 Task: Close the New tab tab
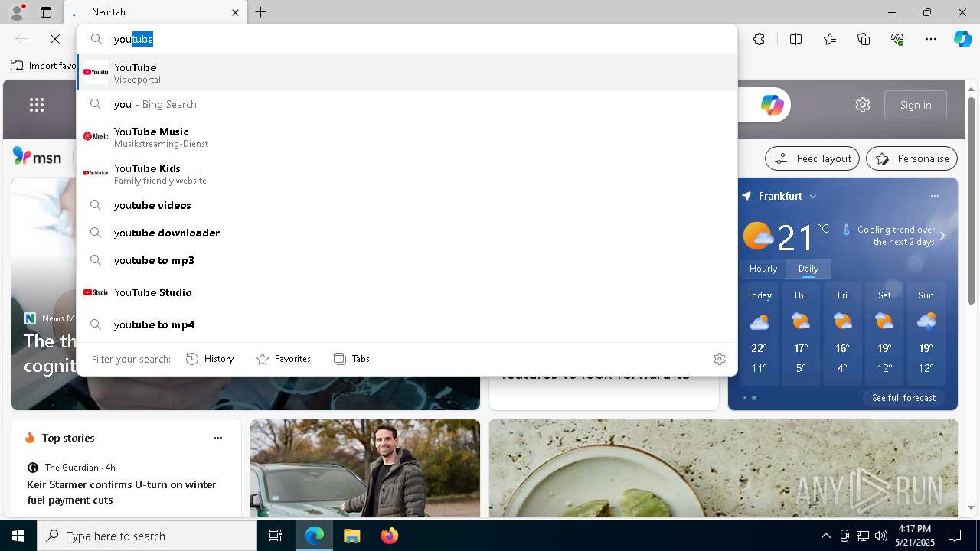pyautogui.click(x=235, y=12)
